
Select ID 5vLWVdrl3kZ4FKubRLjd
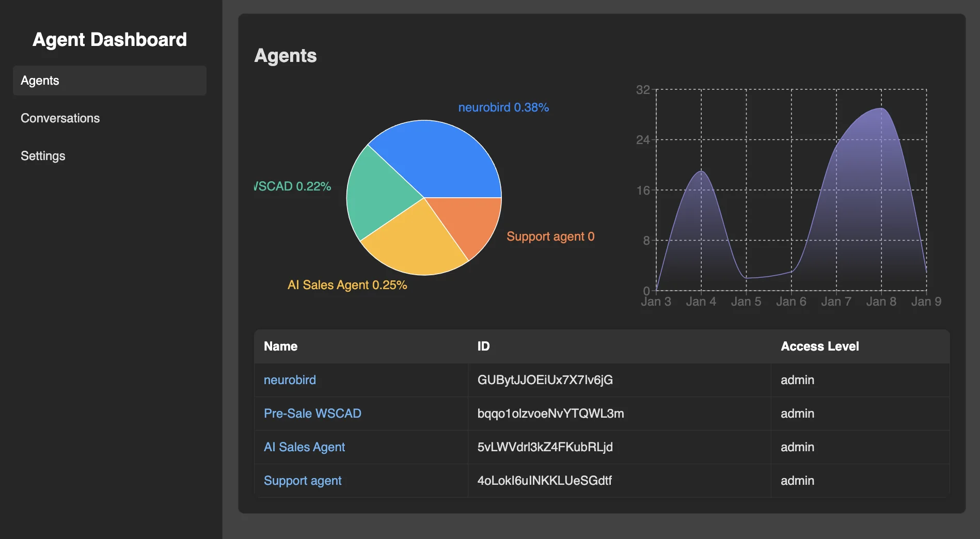[545, 447]
